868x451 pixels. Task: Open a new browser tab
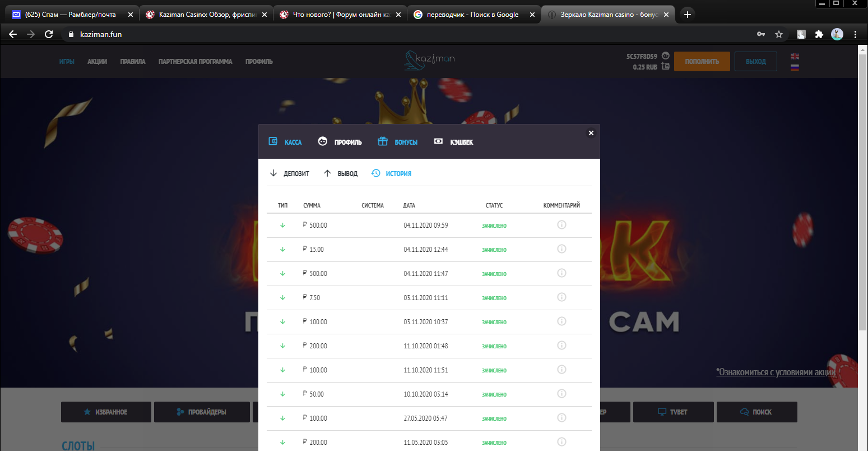[688, 15]
